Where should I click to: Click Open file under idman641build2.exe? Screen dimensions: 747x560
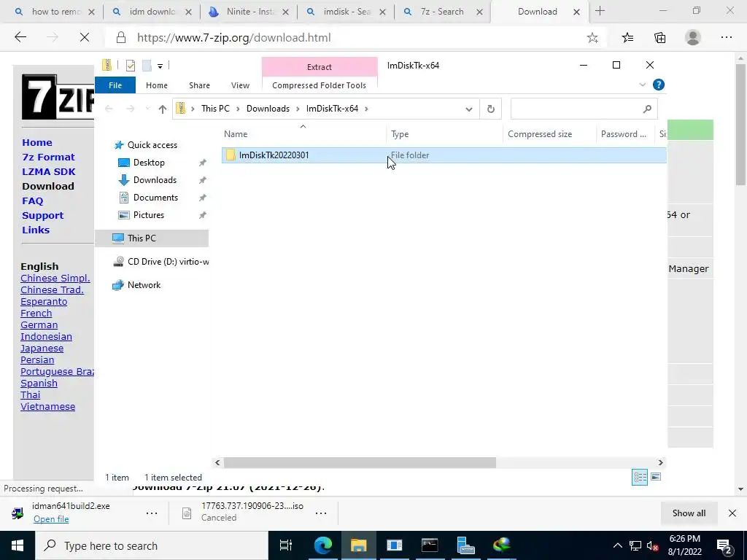point(51,519)
